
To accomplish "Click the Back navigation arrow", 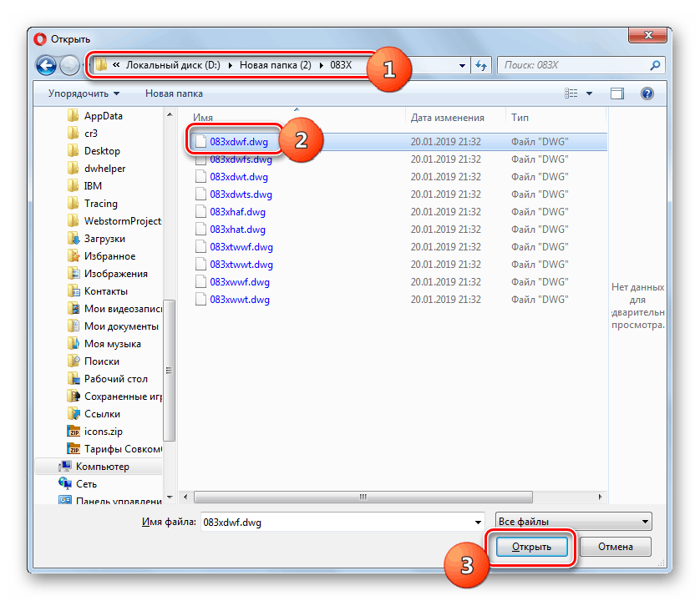I will (x=46, y=66).
